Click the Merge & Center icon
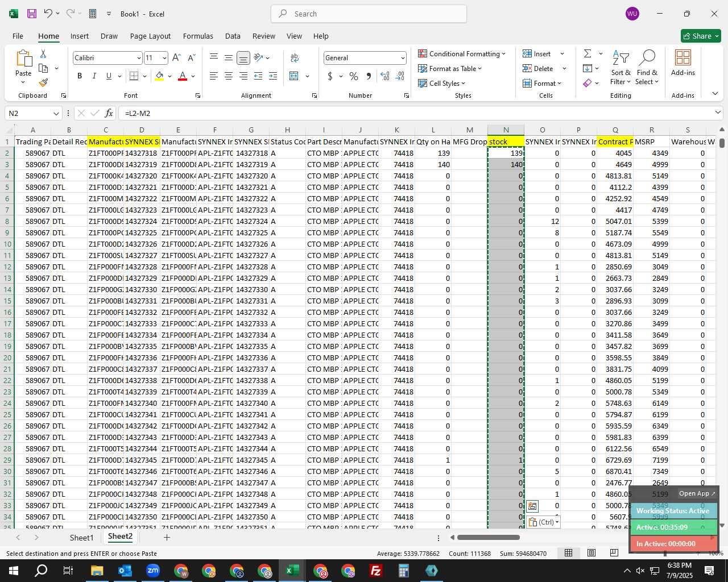Image resolution: width=728 pixels, height=582 pixels. 294,76
